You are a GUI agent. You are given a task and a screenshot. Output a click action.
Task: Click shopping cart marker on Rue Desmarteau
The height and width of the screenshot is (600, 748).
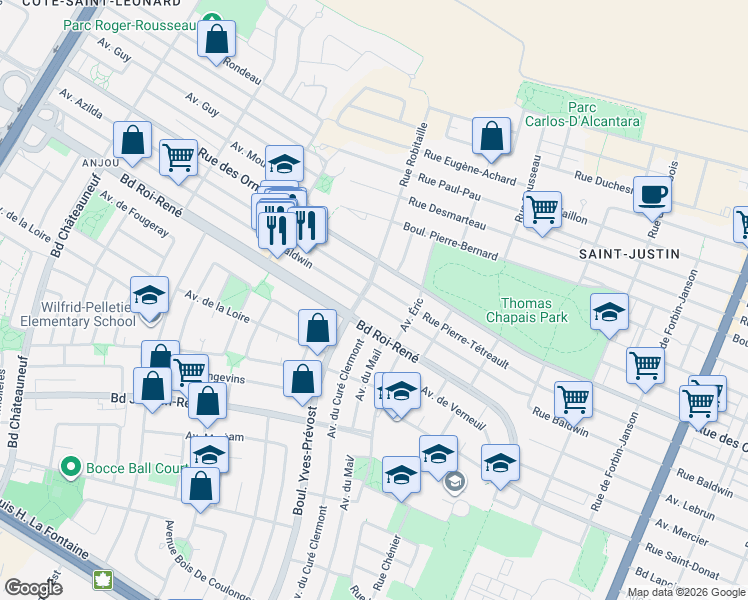pos(542,213)
